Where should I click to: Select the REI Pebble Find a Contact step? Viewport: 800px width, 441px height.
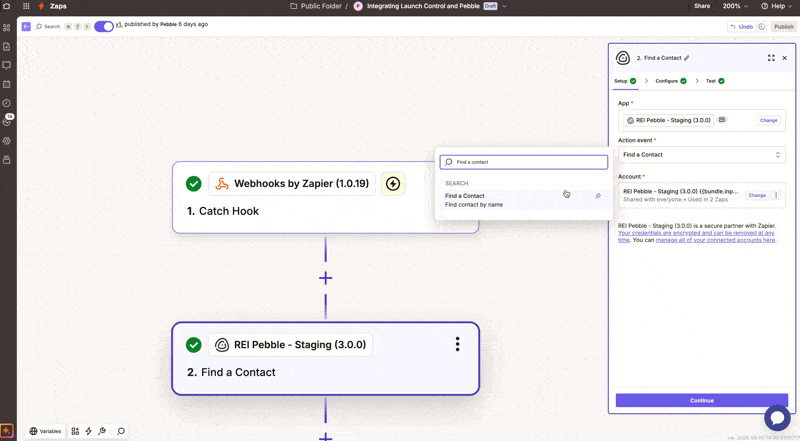[326, 359]
